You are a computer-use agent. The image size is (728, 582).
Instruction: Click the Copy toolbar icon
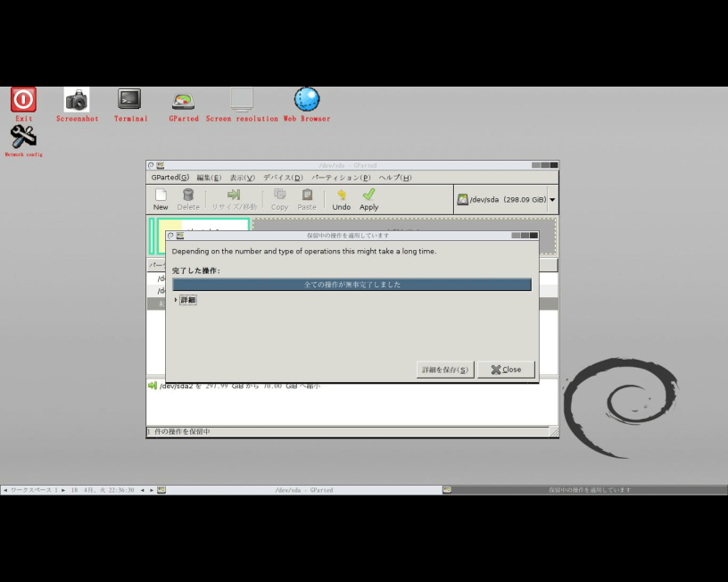pos(279,199)
